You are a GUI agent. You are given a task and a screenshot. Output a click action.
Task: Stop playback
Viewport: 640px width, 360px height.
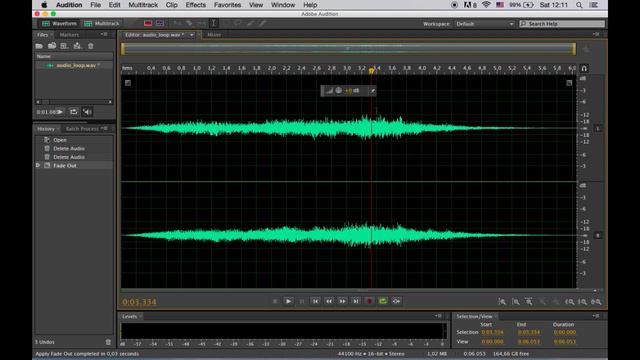pos(275,301)
